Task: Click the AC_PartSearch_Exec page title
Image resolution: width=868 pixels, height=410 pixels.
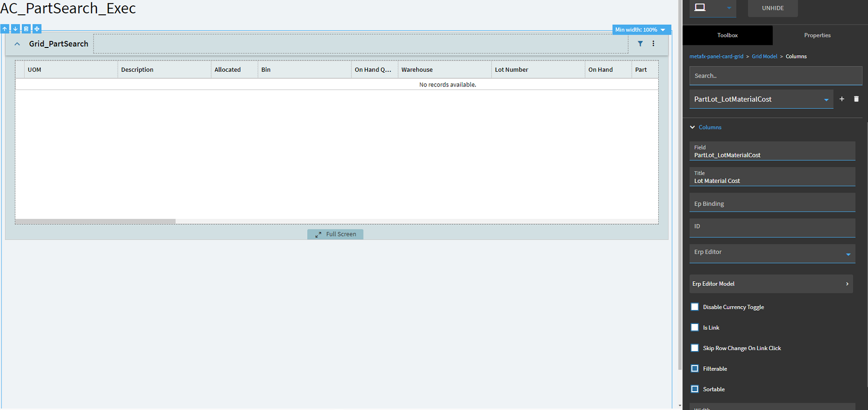Action: pyautogui.click(x=68, y=8)
